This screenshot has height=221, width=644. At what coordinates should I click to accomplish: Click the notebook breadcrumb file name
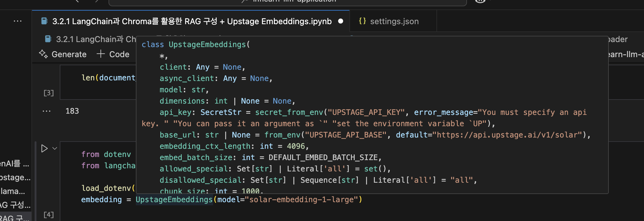point(96,39)
